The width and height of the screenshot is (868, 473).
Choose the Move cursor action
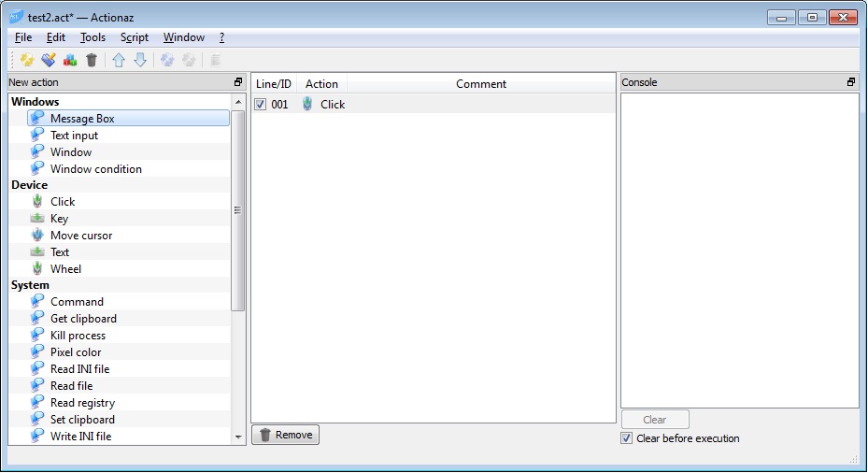tap(80, 236)
